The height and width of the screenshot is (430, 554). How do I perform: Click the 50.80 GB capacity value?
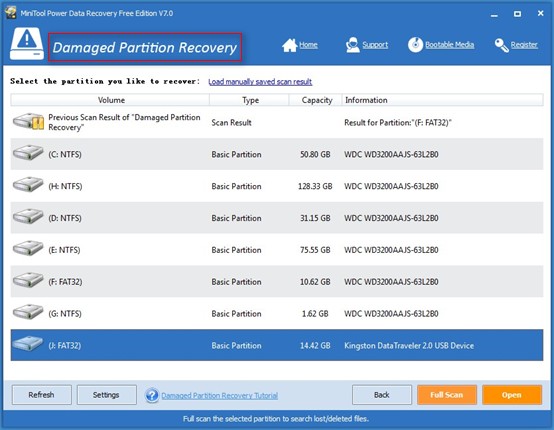tap(315, 154)
